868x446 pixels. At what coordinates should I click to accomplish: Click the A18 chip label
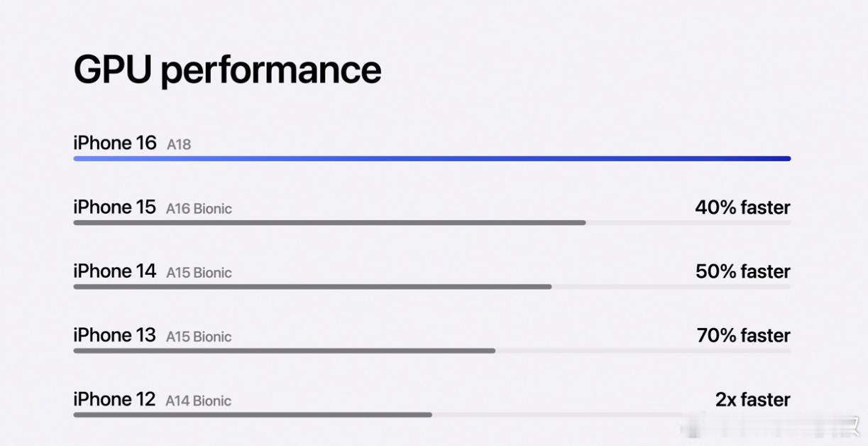[x=179, y=144]
